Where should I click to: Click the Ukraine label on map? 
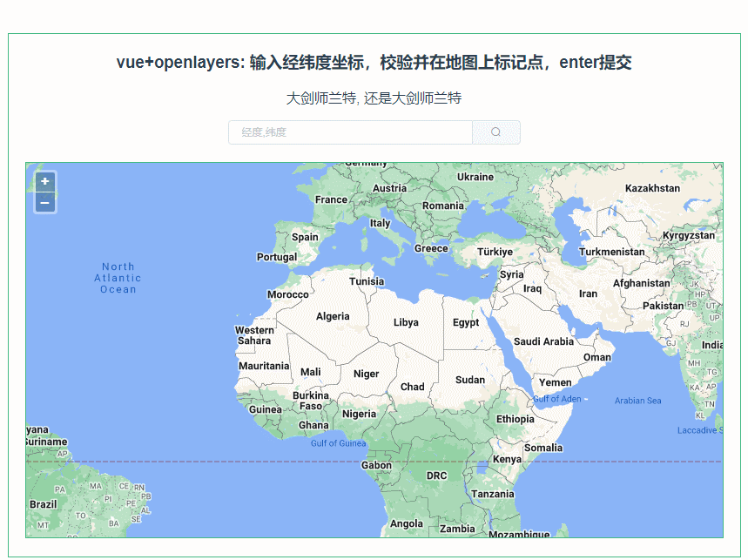coord(475,177)
